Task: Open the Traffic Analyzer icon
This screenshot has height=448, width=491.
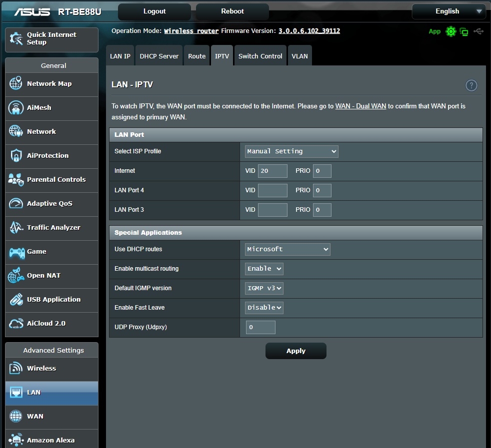Action: coord(16,228)
